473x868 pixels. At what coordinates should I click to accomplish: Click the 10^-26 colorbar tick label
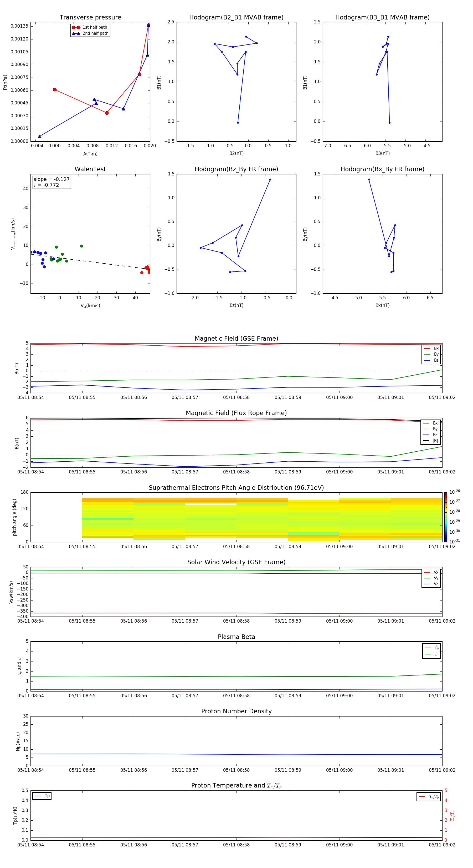coord(454,492)
